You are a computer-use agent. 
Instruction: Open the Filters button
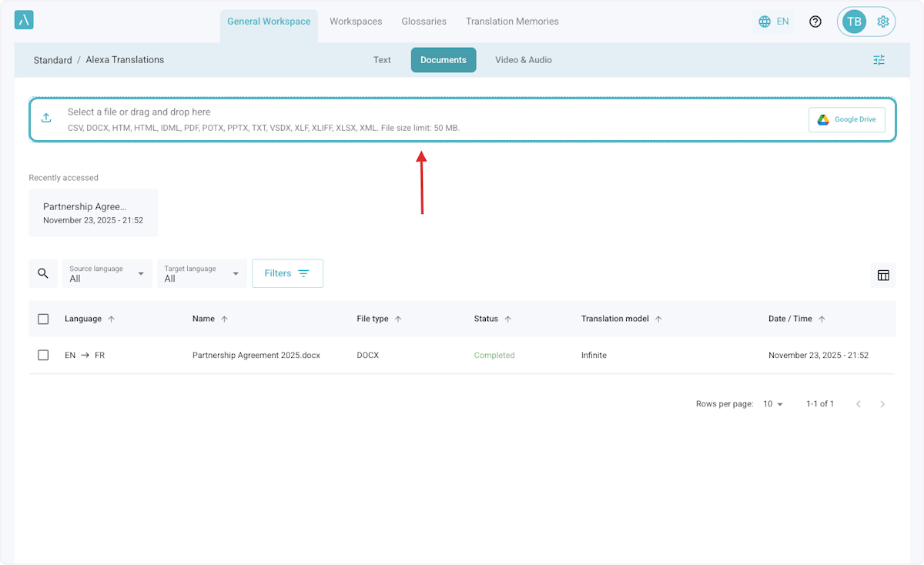(287, 273)
